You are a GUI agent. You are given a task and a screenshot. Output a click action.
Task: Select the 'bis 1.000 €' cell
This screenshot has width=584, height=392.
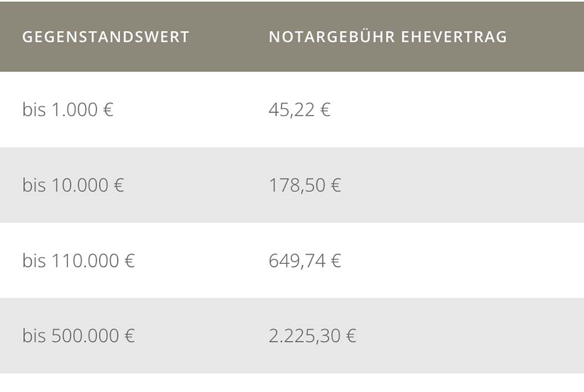(x=67, y=110)
